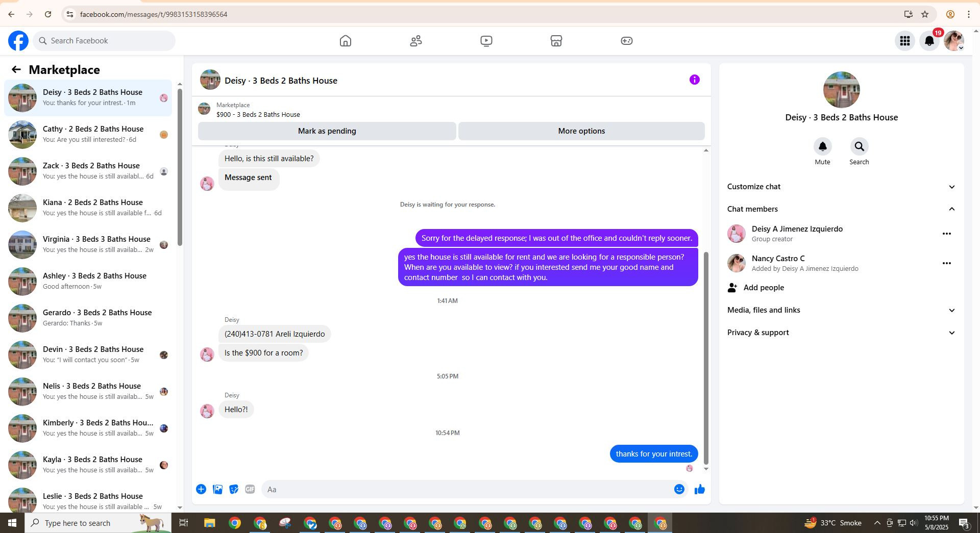Open Kayla 3 Beds 2 Baths House chat
Screen dimensions: 980x533
coord(88,465)
